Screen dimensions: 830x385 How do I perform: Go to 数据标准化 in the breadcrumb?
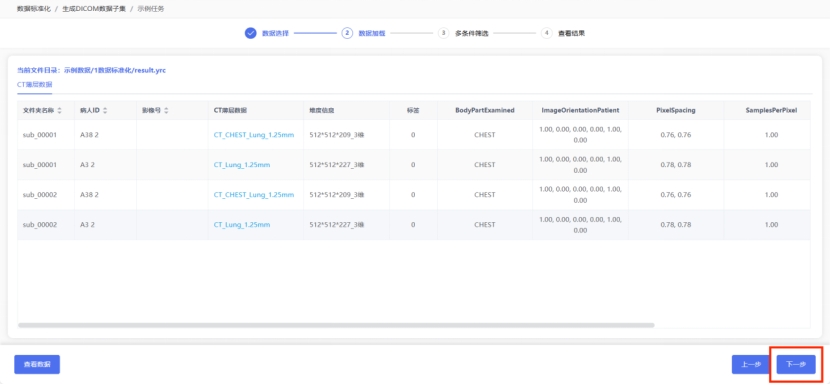click(34, 9)
